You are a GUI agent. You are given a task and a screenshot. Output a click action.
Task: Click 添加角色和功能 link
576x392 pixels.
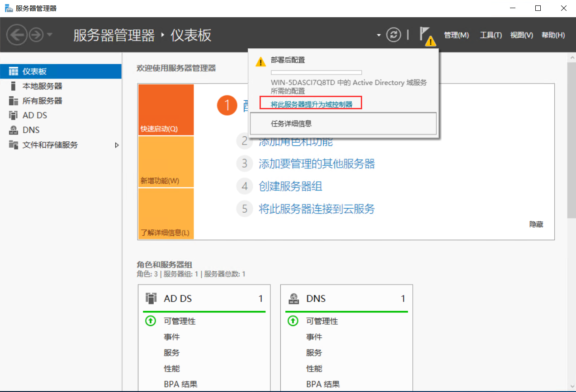(x=296, y=141)
